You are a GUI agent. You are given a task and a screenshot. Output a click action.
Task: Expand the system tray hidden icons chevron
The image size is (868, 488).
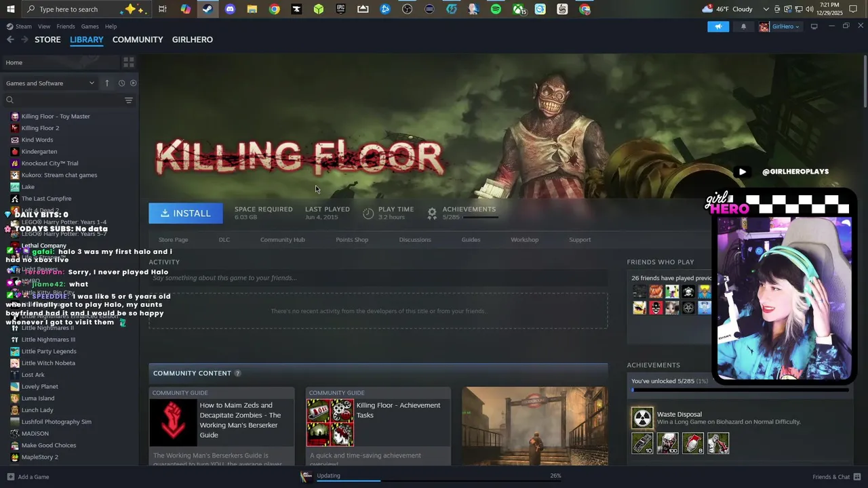pyautogui.click(x=766, y=9)
